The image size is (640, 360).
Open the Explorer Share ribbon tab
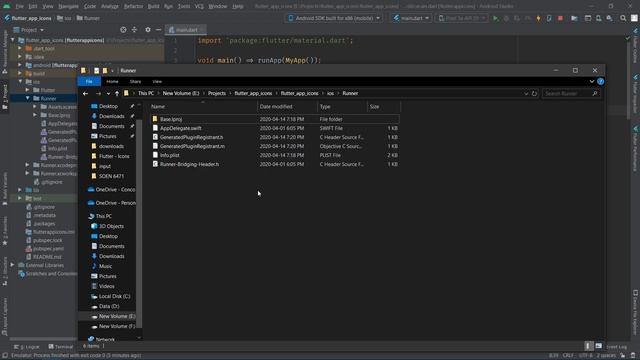pyautogui.click(x=135, y=82)
